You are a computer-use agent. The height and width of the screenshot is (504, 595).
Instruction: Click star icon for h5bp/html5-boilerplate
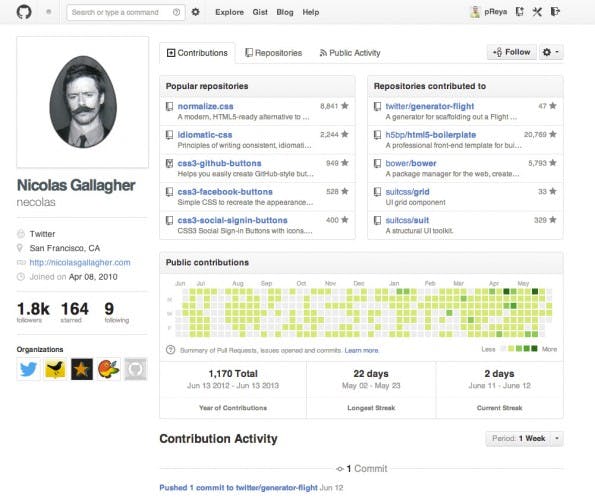(553, 134)
